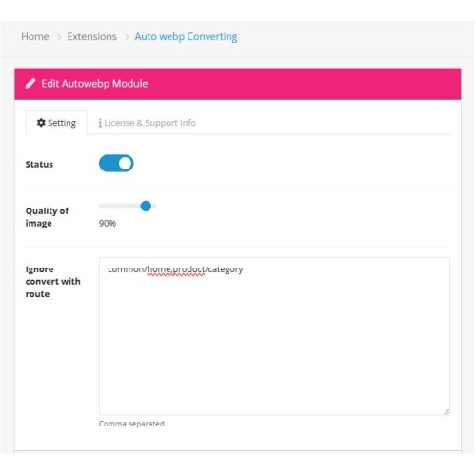Click the Status field label
The image size is (476, 476).
pos(39,165)
